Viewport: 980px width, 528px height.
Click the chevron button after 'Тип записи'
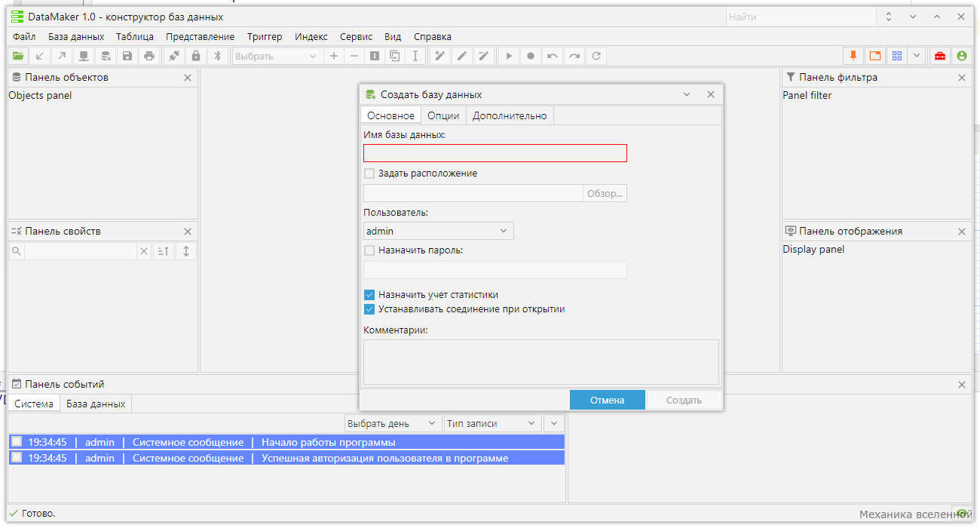point(554,423)
